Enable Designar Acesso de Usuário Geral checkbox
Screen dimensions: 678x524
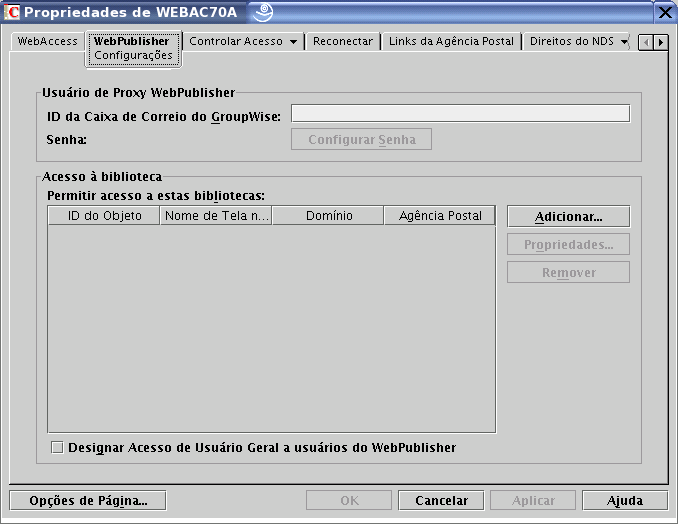[x=57, y=447]
